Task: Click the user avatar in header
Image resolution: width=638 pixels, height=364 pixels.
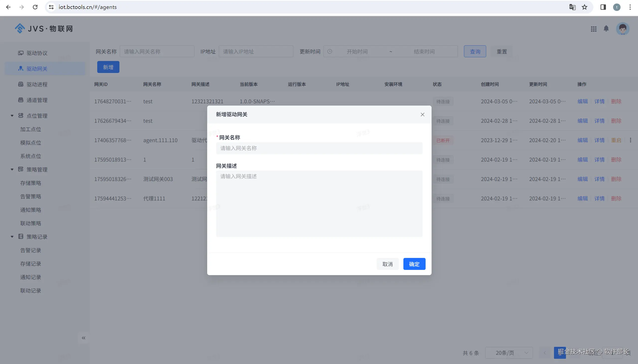Action: coord(623,29)
